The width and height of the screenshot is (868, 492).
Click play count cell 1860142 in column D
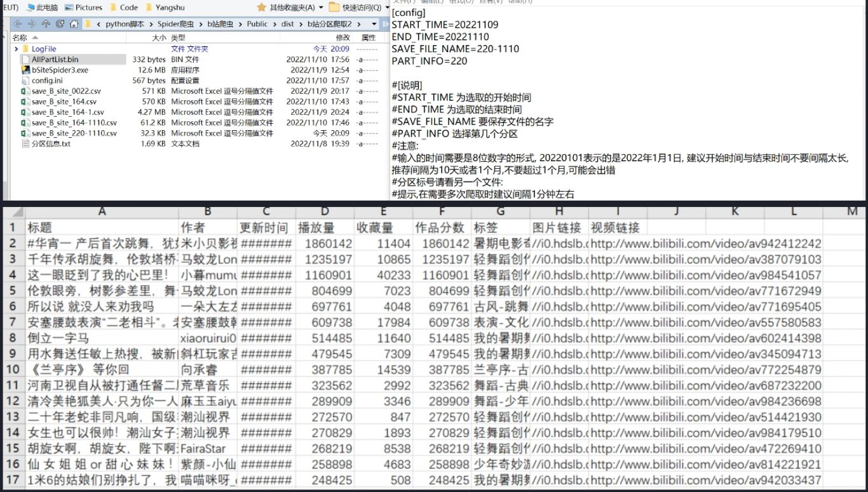[x=325, y=243]
